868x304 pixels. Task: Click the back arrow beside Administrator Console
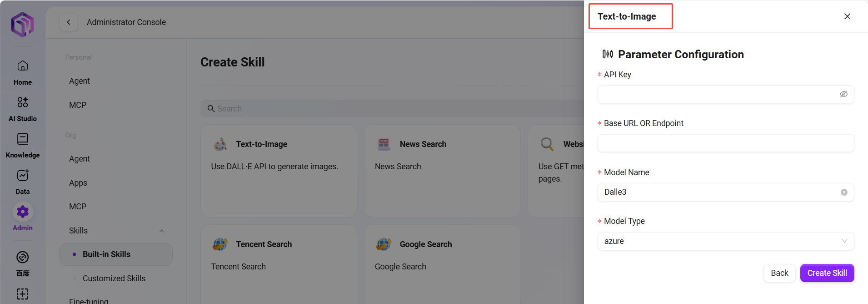[69, 22]
